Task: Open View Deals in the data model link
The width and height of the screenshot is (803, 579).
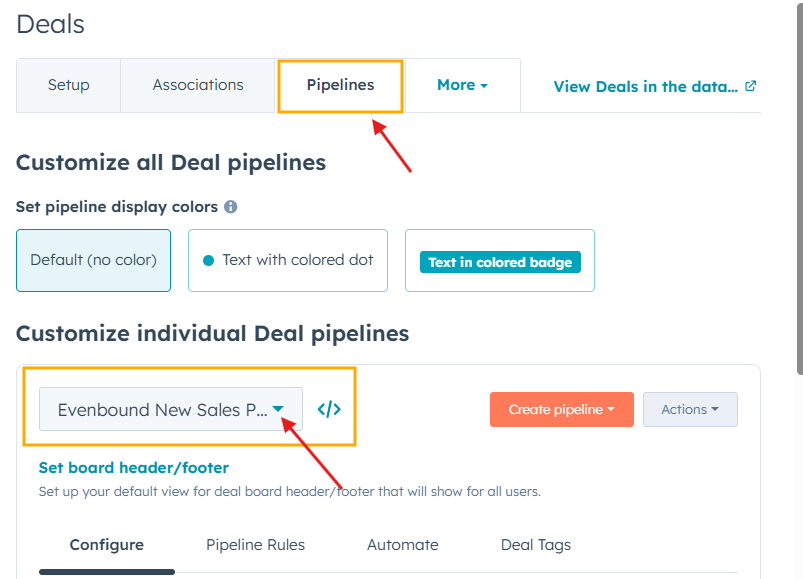Action: tap(646, 86)
